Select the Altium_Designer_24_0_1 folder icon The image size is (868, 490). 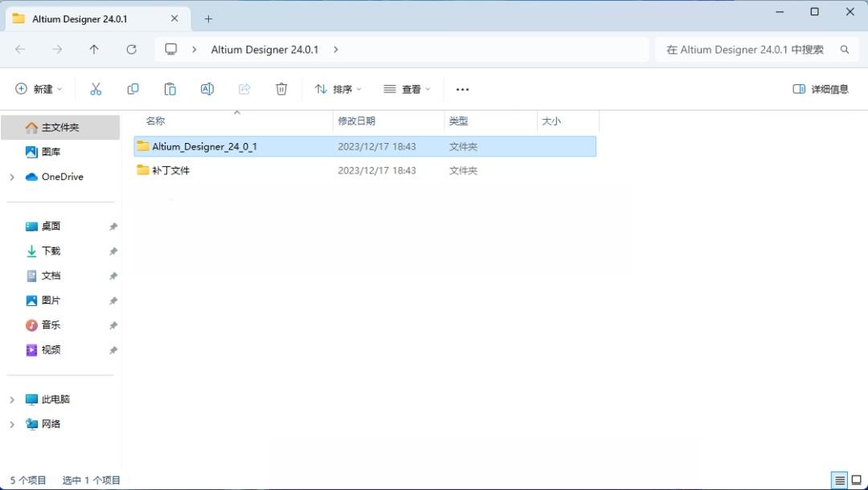pyautogui.click(x=143, y=146)
